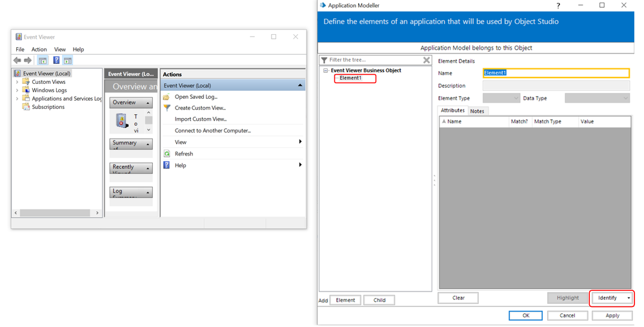Image resolution: width=644 pixels, height=327 pixels.
Task: Click scroll up arrow in Overview section
Action: click(148, 112)
